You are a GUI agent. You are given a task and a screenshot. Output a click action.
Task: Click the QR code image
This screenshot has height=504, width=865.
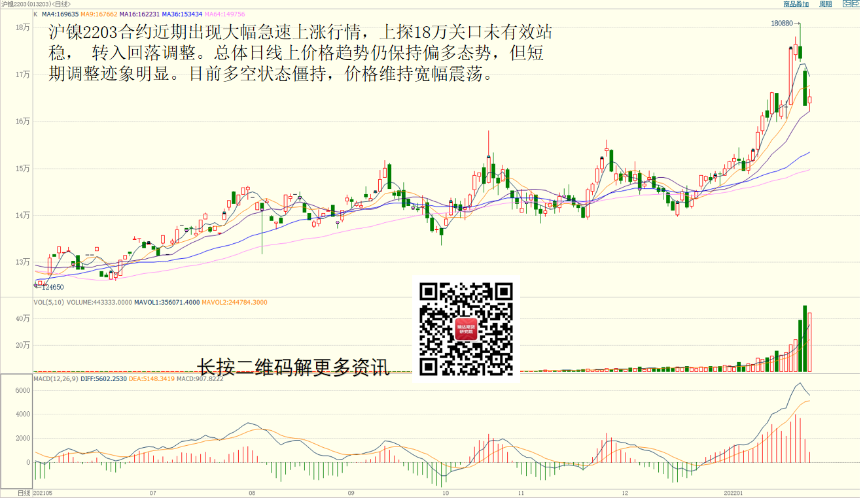[x=466, y=329]
